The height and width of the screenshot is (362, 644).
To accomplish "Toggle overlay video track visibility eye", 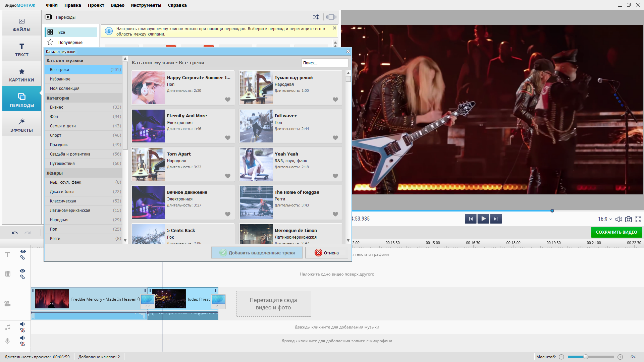I will click(22, 271).
